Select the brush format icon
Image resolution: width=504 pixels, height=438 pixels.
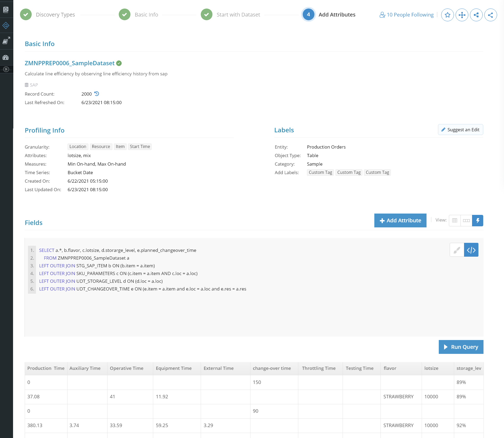[x=457, y=250]
